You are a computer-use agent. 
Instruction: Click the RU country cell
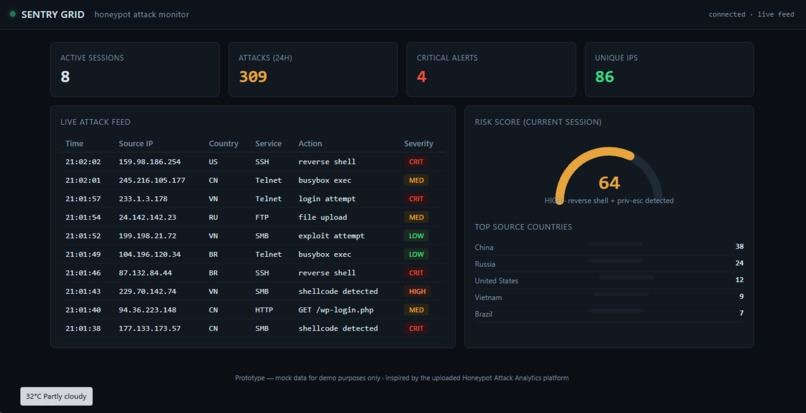click(x=213, y=217)
